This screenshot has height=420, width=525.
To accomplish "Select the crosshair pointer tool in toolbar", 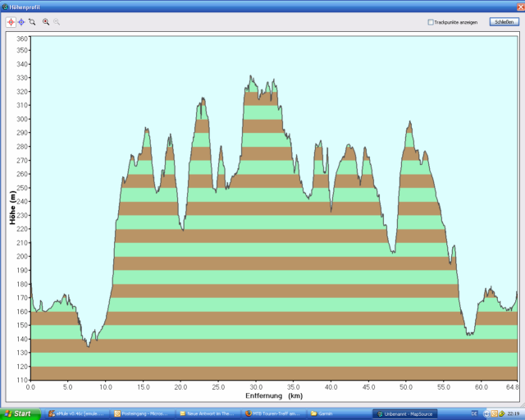I will click(x=11, y=22).
